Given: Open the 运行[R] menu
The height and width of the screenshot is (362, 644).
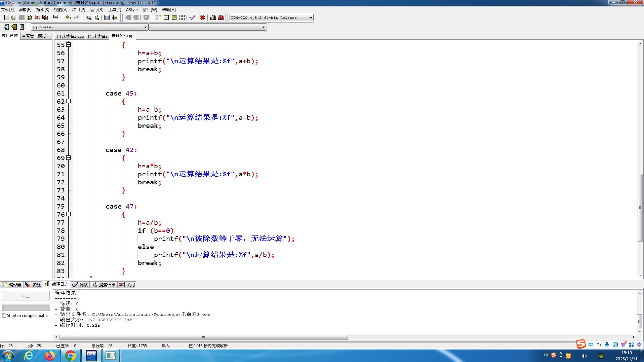Looking at the screenshot, I should 97,10.
